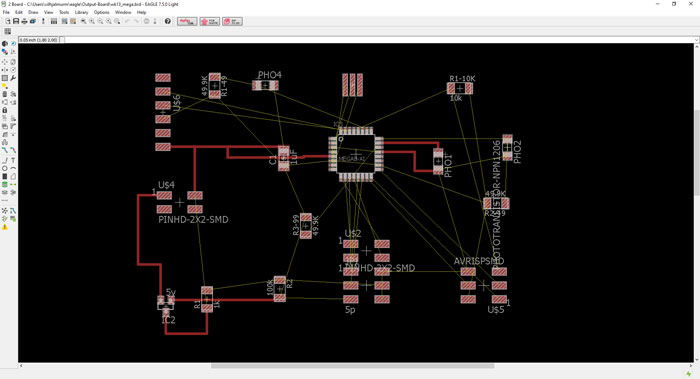Image resolution: width=700 pixels, height=379 pixels.
Task: Select the Rect tool
Action: tap(5, 176)
